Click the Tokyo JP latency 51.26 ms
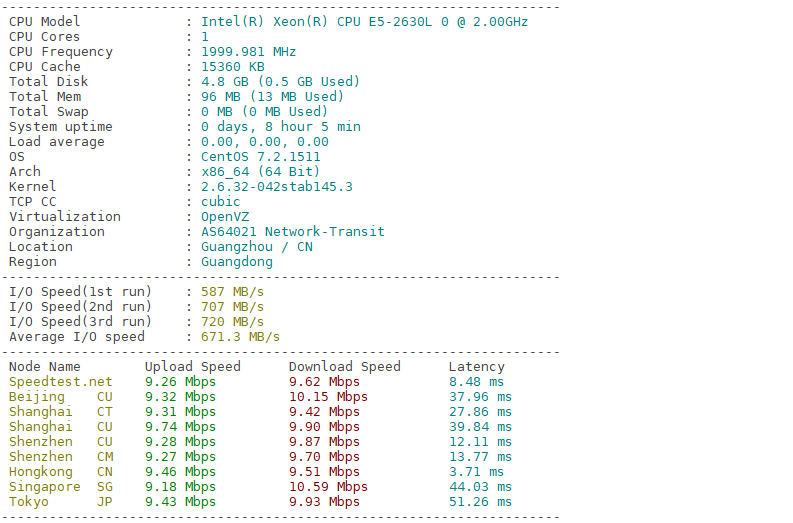 (x=480, y=502)
